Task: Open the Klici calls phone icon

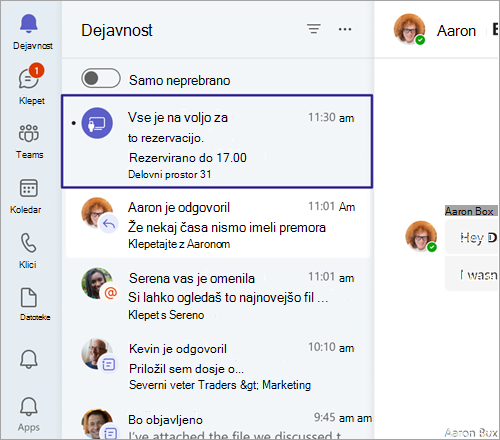Action: point(29,243)
